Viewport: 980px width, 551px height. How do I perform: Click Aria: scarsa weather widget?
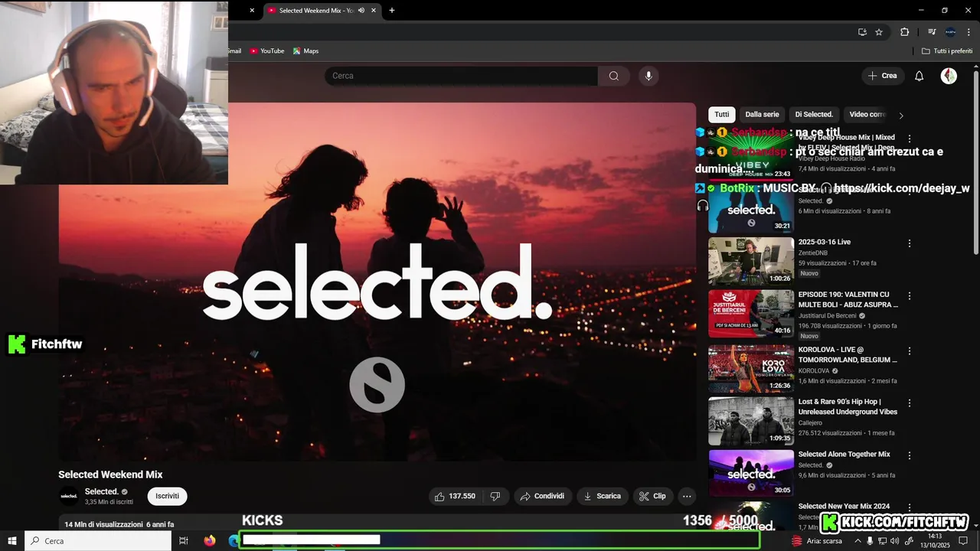(816, 541)
